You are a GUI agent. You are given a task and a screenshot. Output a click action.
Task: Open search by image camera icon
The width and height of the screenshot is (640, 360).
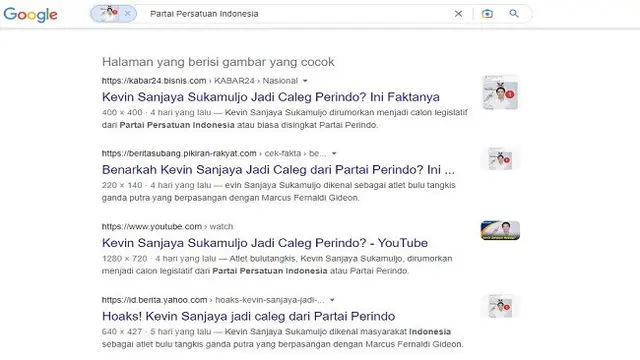487,14
